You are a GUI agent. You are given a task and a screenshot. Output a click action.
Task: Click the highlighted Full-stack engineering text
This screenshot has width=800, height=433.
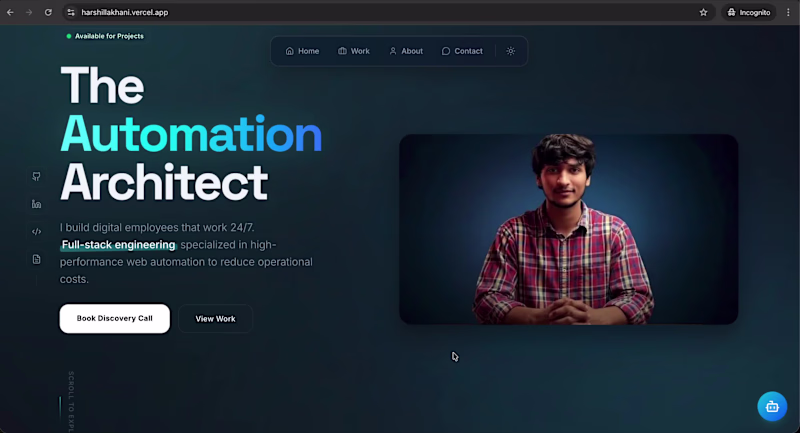coord(118,245)
